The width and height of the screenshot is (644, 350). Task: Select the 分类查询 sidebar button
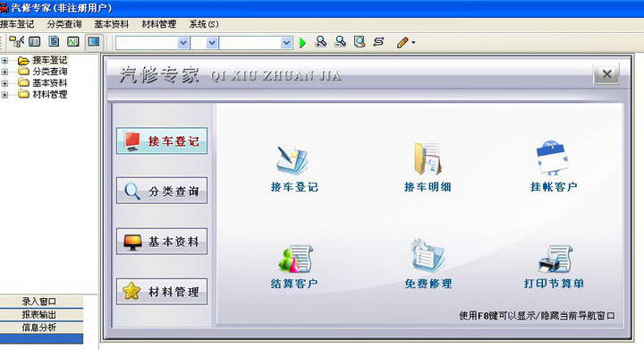[x=162, y=191]
